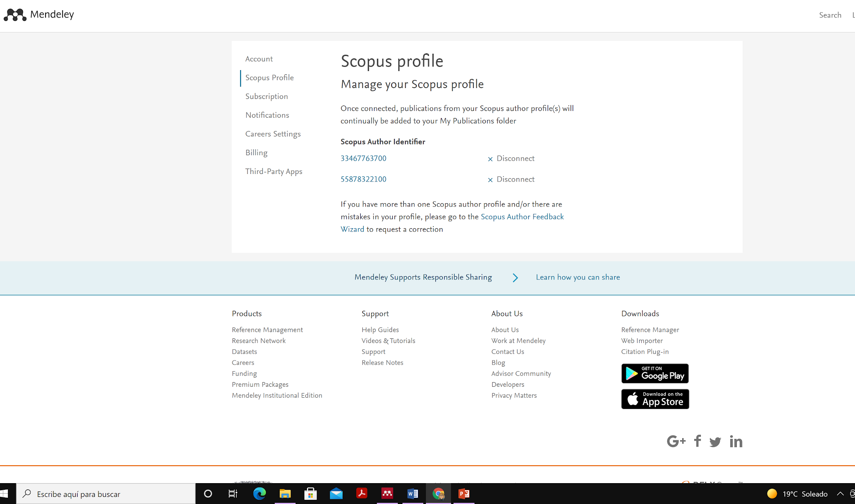Disconnect Scopus ID 33467763700
The image size is (855, 504).
(x=511, y=159)
